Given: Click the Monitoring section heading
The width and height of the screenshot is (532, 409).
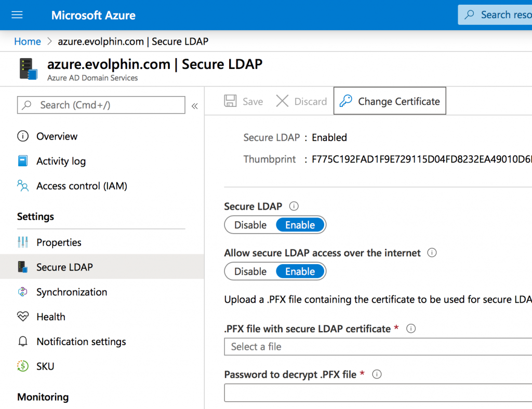Looking at the screenshot, I should click(43, 397).
